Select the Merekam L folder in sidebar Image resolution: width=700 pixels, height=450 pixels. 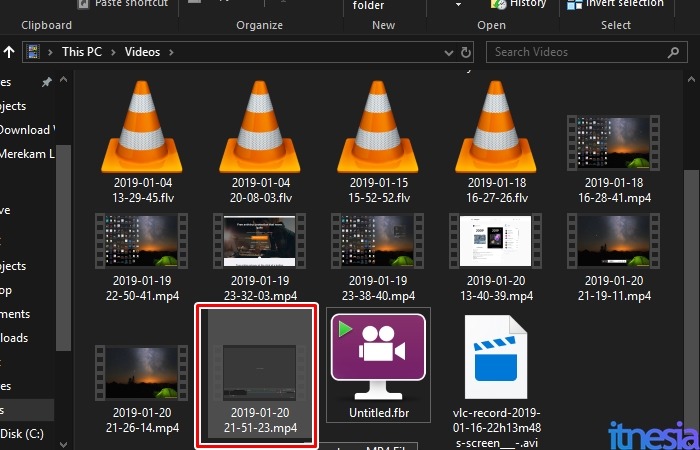coord(27,154)
